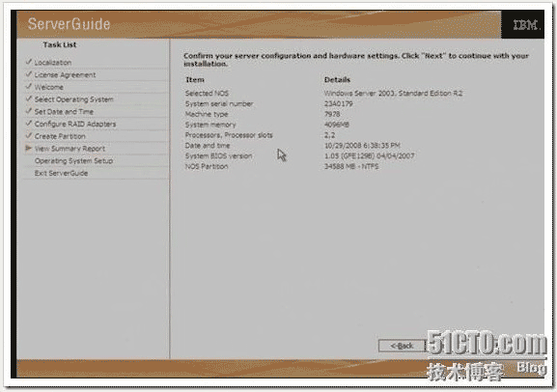The height and width of the screenshot is (392, 557).
Task: Click Windows Server 2003 Standard Edition R2 value
Action: [393, 93]
